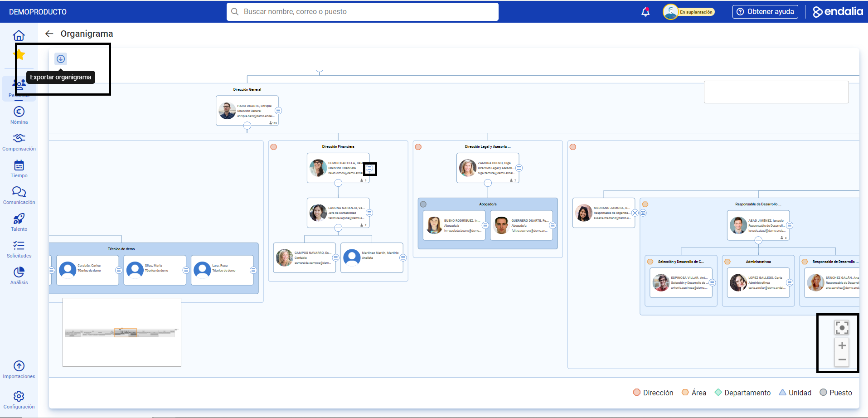Open Compensación section in sidebar
This screenshot has width=868, height=418.
pos(19,142)
